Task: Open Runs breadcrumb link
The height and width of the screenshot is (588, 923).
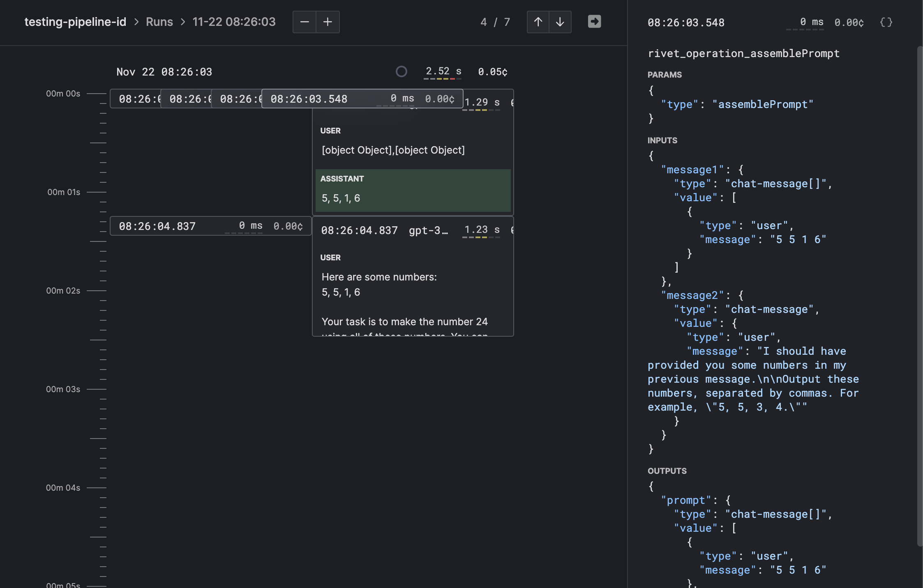Action: pos(159,22)
